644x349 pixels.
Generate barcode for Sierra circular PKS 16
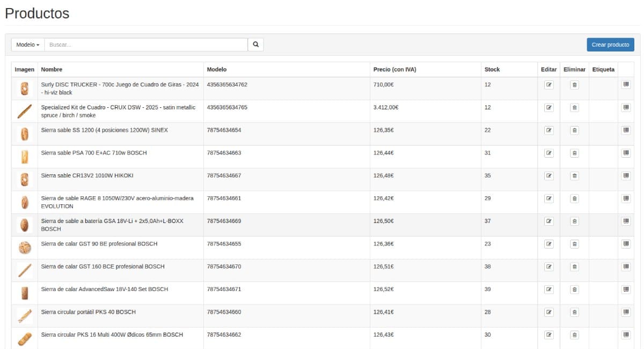[x=626, y=335]
